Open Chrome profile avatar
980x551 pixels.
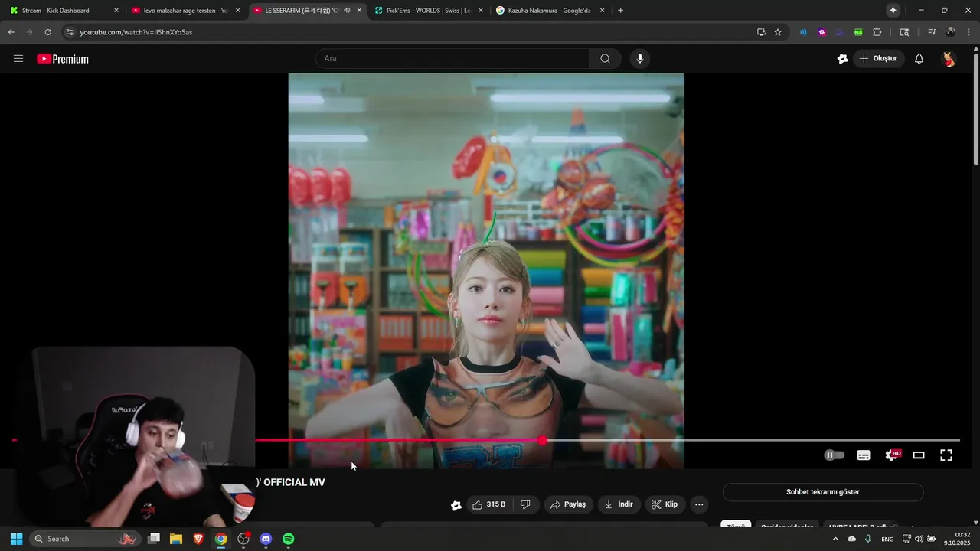click(x=950, y=32)
